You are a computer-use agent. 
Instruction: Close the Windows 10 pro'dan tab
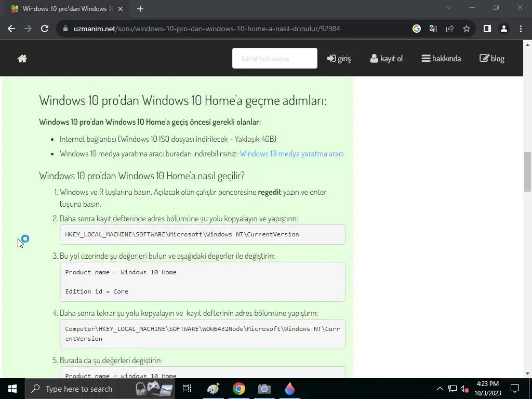click(x=121, y=9)
